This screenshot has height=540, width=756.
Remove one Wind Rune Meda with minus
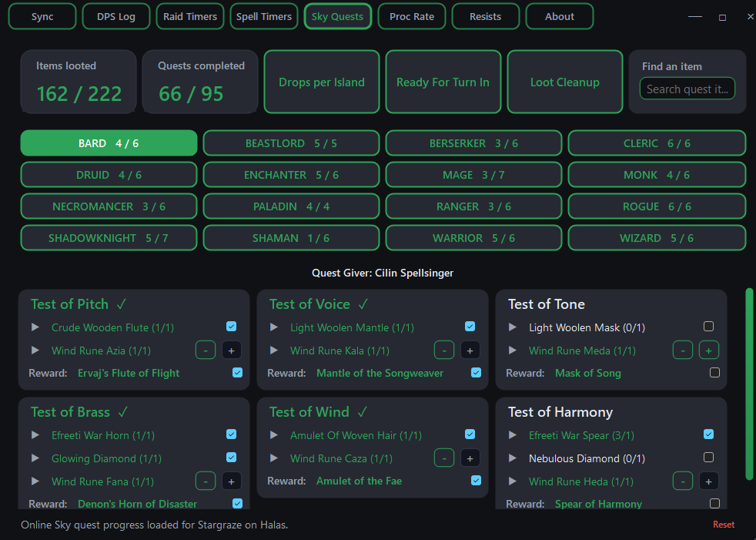pos(683,350)
